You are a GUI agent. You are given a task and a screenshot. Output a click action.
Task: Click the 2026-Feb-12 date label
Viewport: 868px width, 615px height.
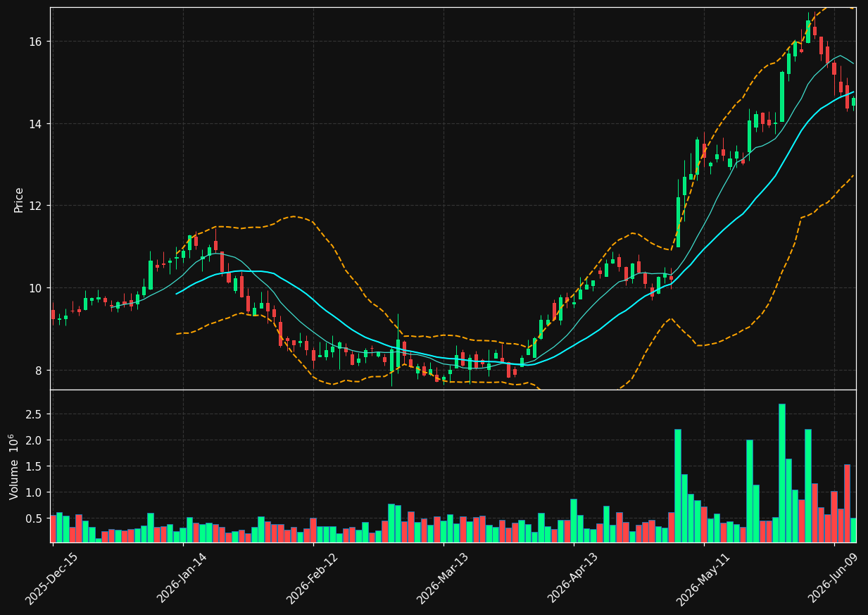tap(312, 578)
